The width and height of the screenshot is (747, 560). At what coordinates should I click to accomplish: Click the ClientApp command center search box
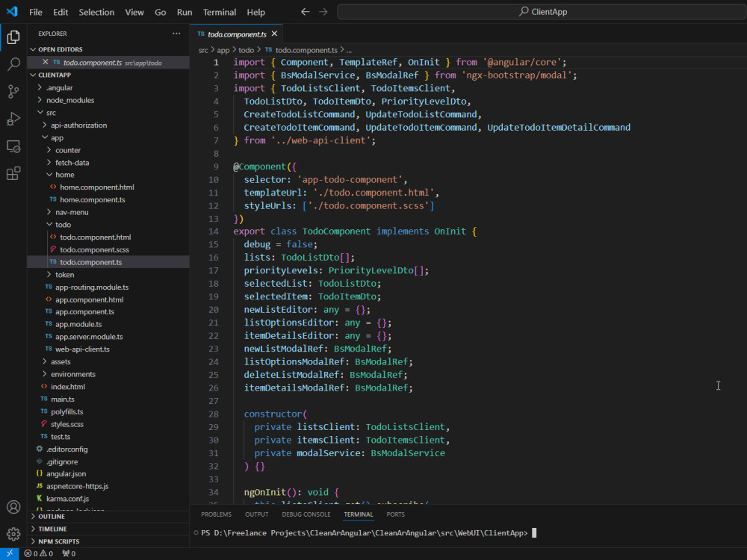pyautogui.click(x=542, y=12)
